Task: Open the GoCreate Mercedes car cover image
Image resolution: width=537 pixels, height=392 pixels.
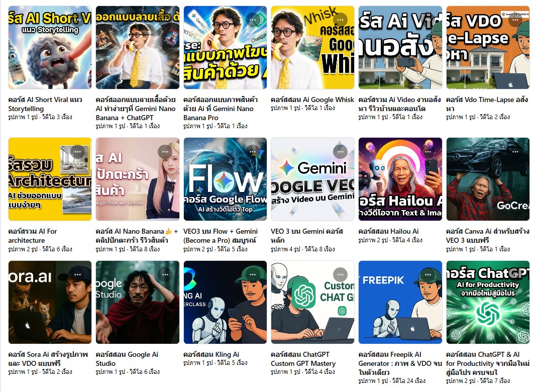Action: pos(488,179)
